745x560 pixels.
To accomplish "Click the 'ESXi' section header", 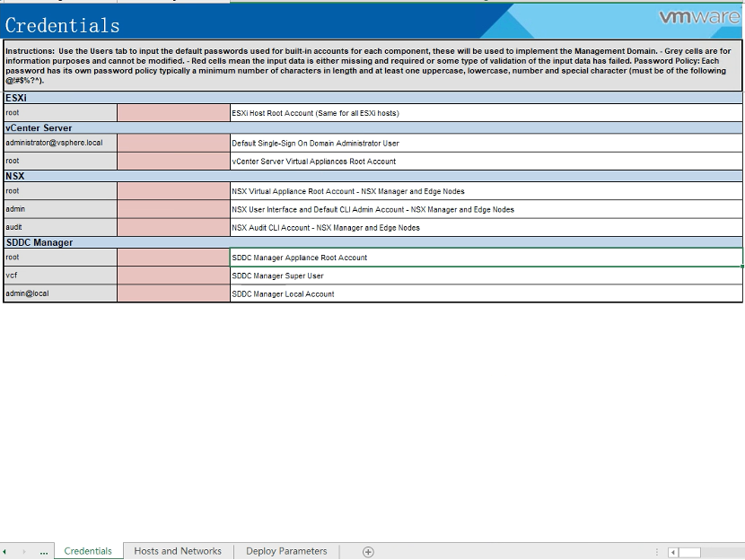I will pyautogui.click(x=373, y=98).
